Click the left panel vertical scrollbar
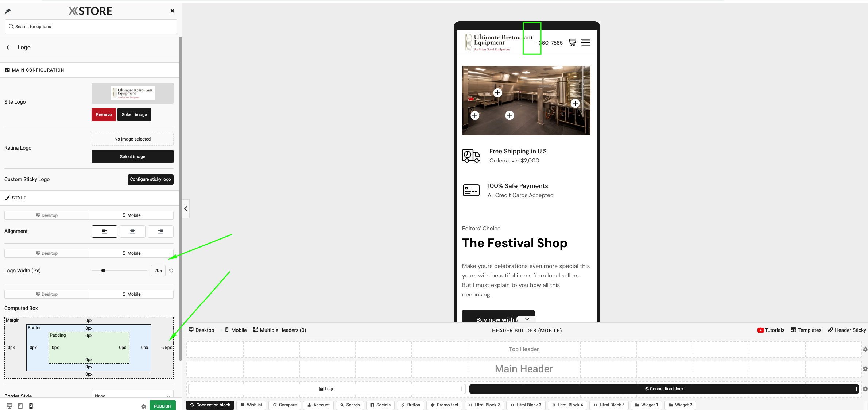The image size is (868, 410). click(180, 198)
